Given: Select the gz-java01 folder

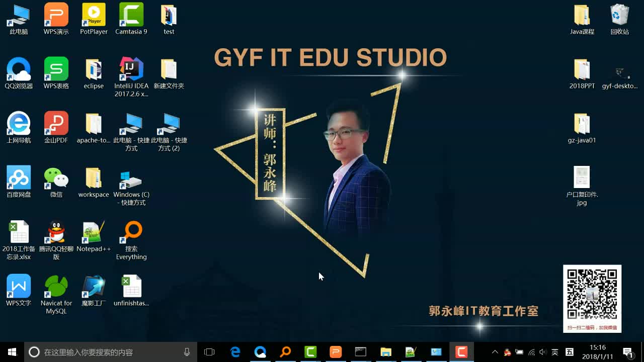Looking at the screenshot, I should point(582,128).
